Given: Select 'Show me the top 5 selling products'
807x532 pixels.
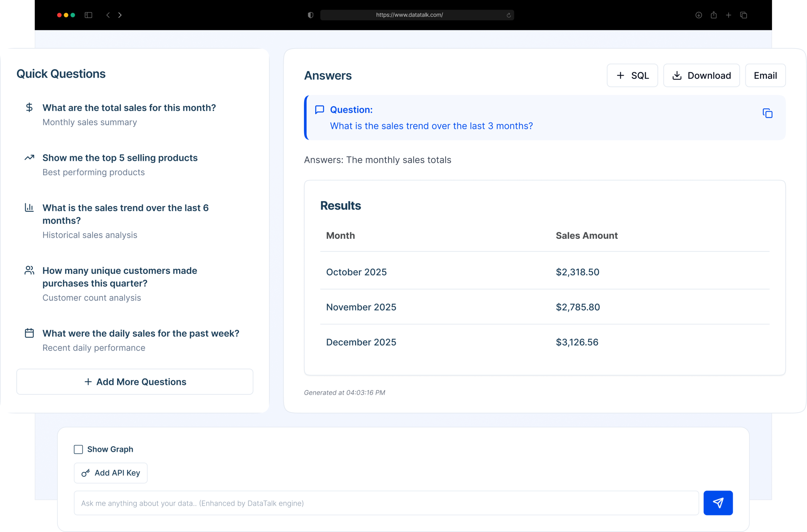Looking at the screenshot, I should [120, 158].
